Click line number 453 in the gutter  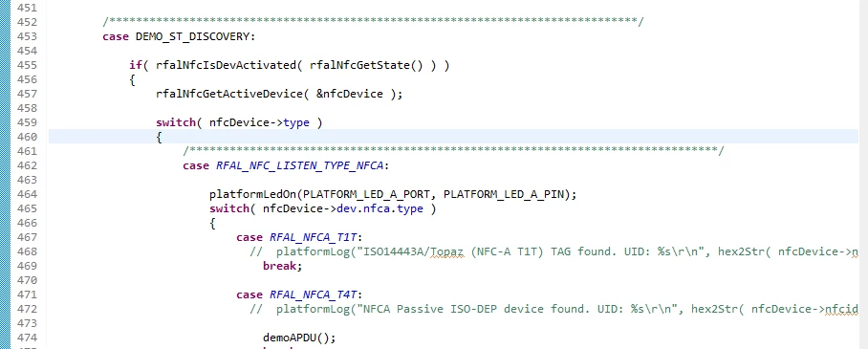27,36
